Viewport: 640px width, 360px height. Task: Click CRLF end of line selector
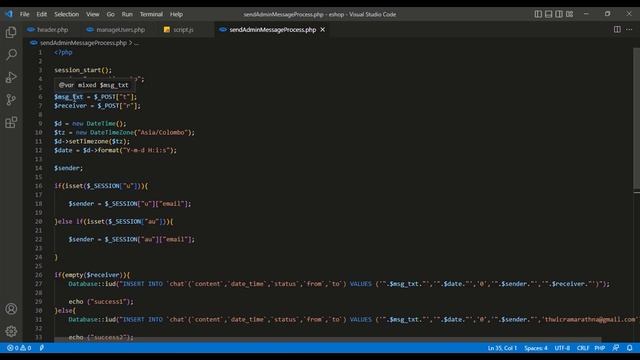(582, 348)
